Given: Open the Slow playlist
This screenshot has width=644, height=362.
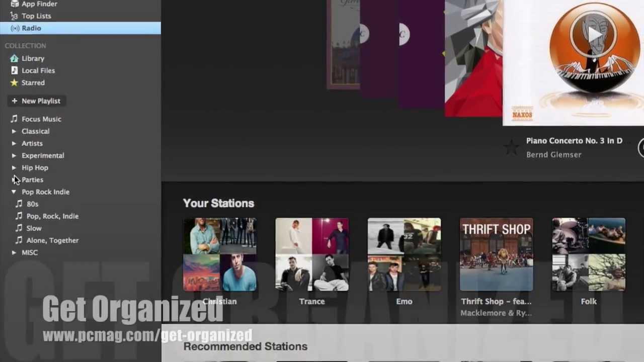Looking at the screenshot, I should [34, 228].
